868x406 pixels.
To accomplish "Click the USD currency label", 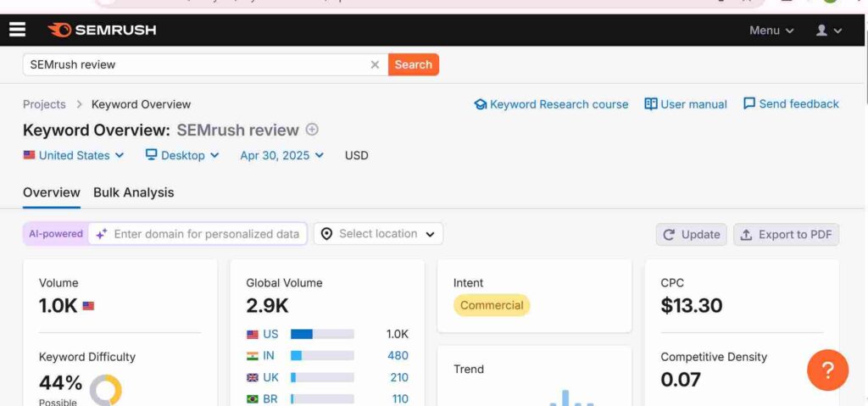I will [357, 156].
